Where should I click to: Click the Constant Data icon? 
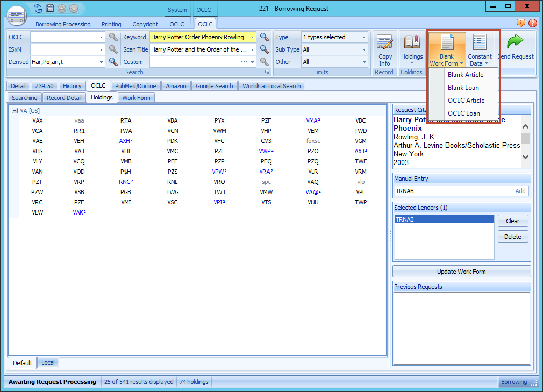pos(480,48)
